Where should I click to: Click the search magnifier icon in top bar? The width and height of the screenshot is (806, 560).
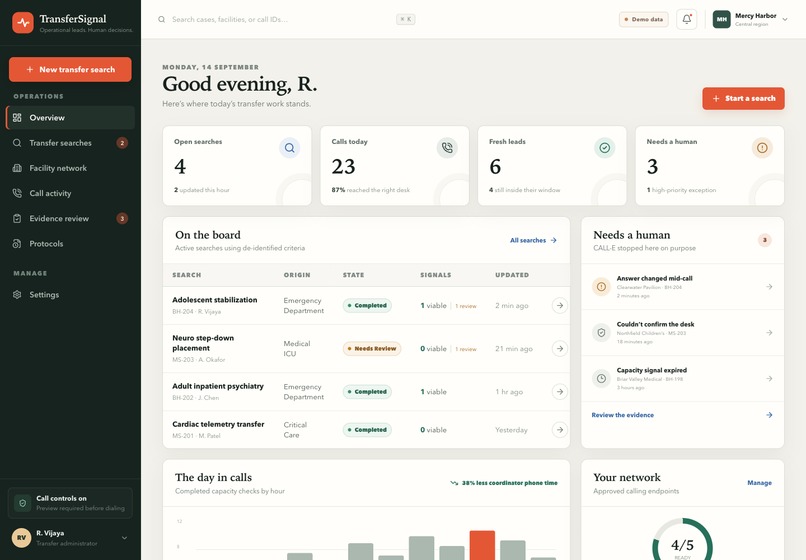(161, 20)
